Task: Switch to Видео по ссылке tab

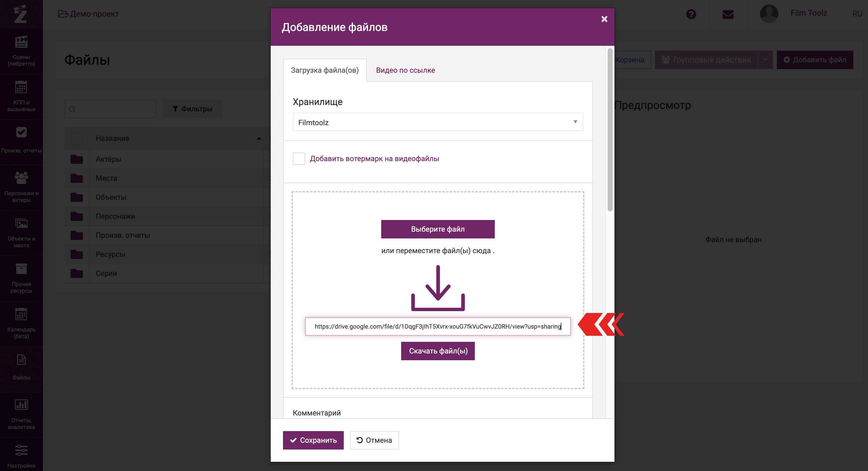Action: click(405, 70)
